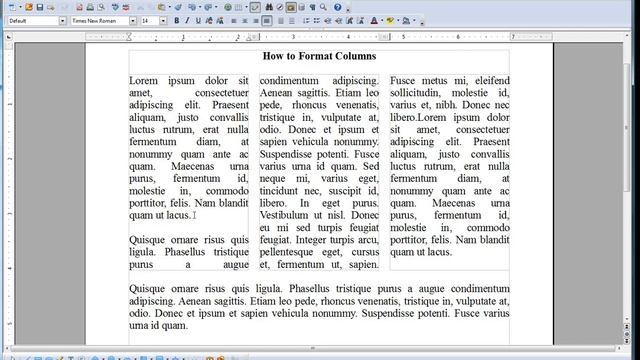Insert a Table with the grid icon
Image resolution: width=640 pixels, height=360 pixels.
click(238, 7)
